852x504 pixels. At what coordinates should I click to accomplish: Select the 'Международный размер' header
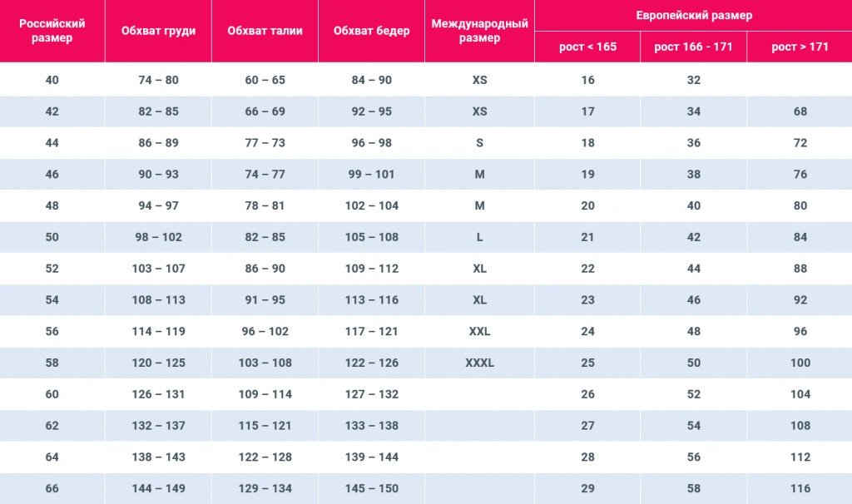pos(479,31)
